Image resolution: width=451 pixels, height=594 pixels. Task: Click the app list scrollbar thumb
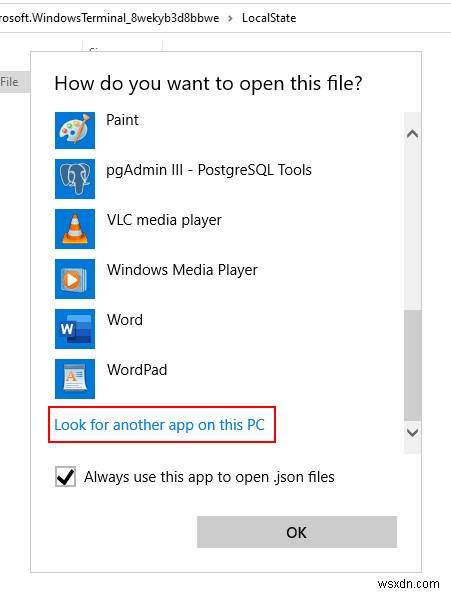(x=412, y=365)
